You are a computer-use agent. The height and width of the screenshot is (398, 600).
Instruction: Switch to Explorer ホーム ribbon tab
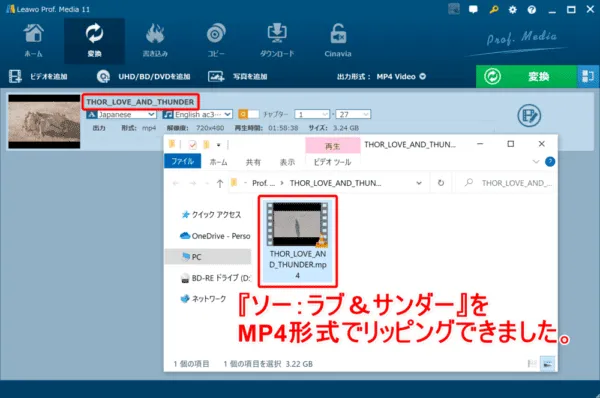[218, 162]
